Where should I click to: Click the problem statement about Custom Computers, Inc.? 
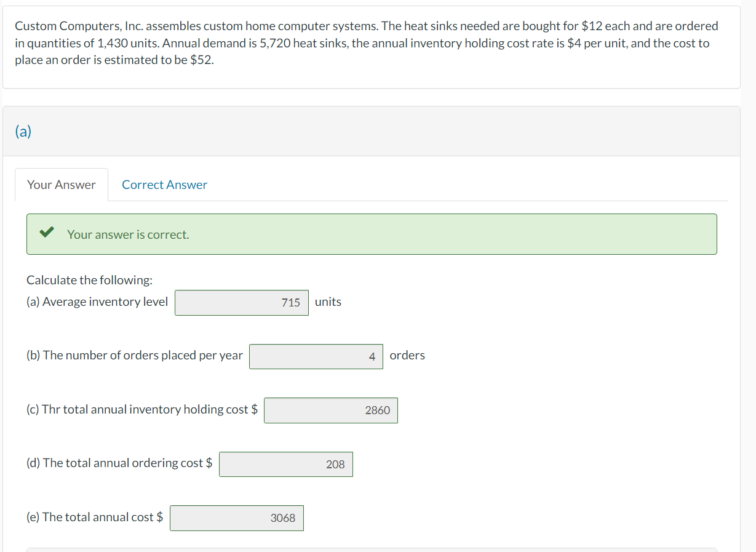click(367, 44)
